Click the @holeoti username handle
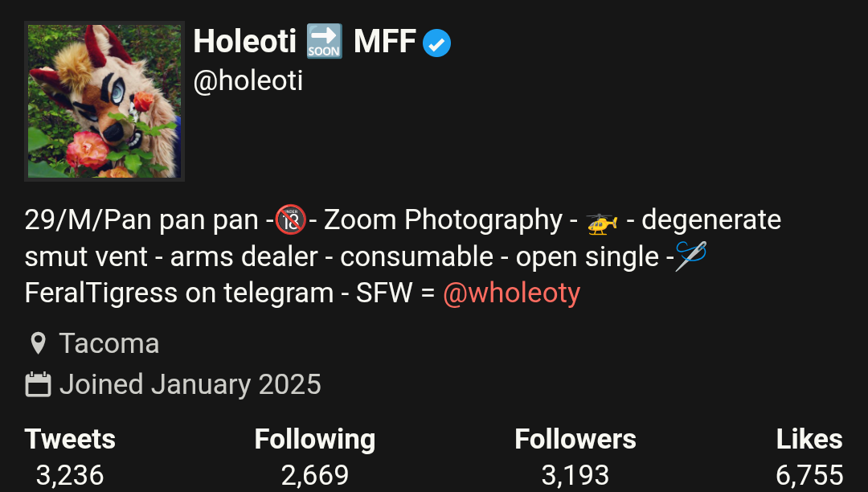This screenshot has width=868, height=492. 248,81
